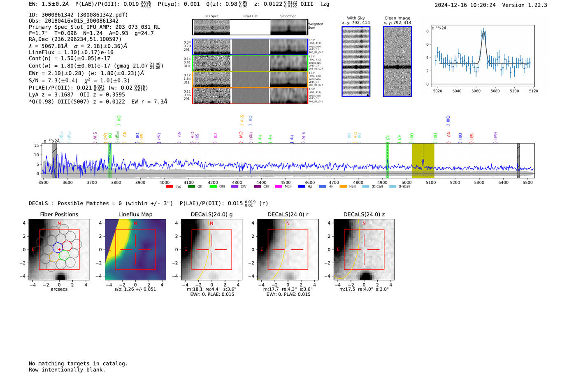
Task: Click the LyA z = 3.1687 text
Action: coord(51,95)
